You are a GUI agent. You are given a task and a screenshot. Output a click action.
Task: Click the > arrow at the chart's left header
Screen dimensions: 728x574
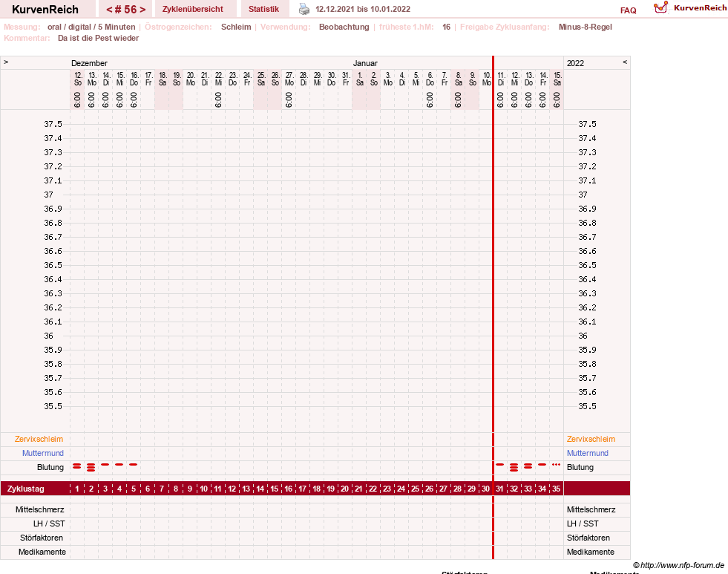click(6, 62)
